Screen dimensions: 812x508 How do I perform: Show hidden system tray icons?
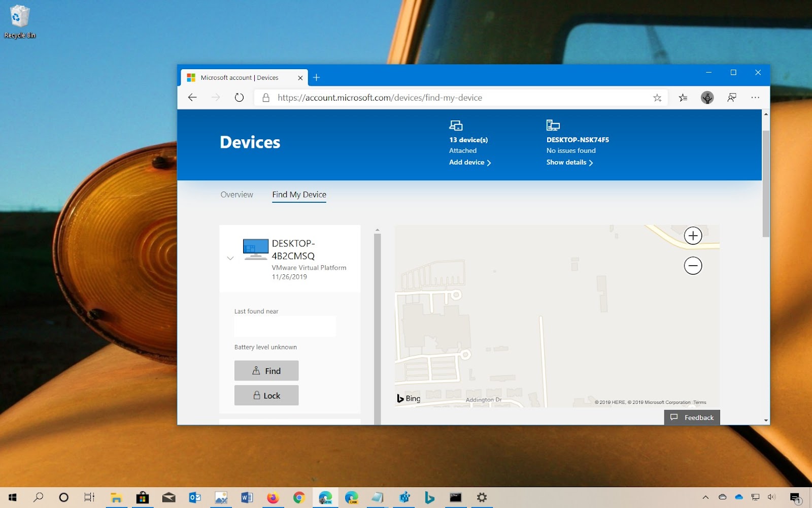705,497
